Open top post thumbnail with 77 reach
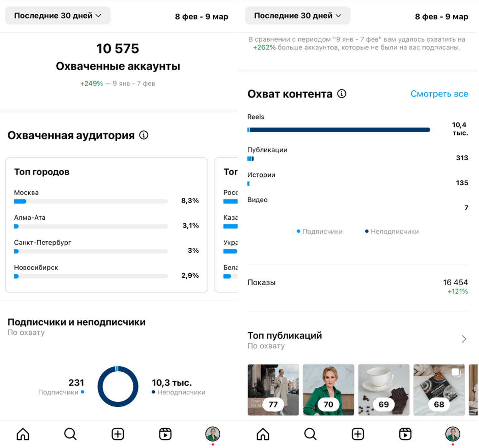Image resolution: width=479 pixels, height=448 pixels. (x=273, y=390)
